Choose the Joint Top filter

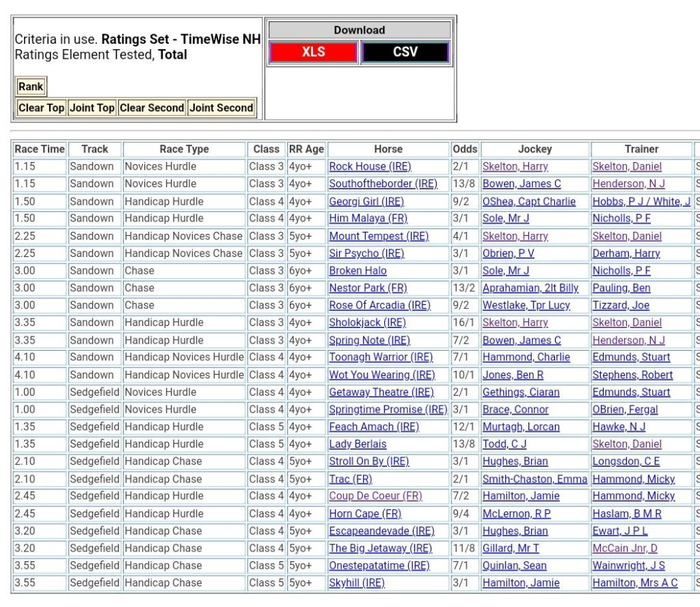[92, 107]
